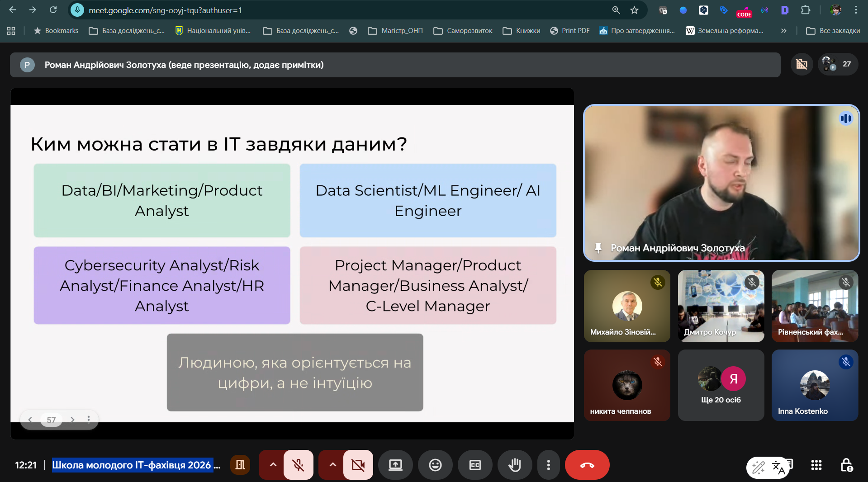Click the red leave call button
Viewport: 868px width, 482px height.
pyautogui.click(x=587, y=465)
